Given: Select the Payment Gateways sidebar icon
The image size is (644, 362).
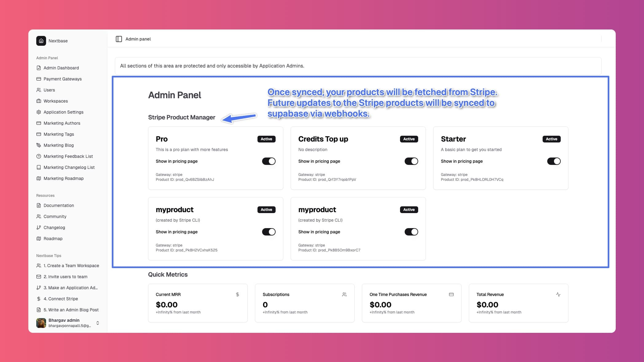Looking at the screenshot, I should [38, 79].
